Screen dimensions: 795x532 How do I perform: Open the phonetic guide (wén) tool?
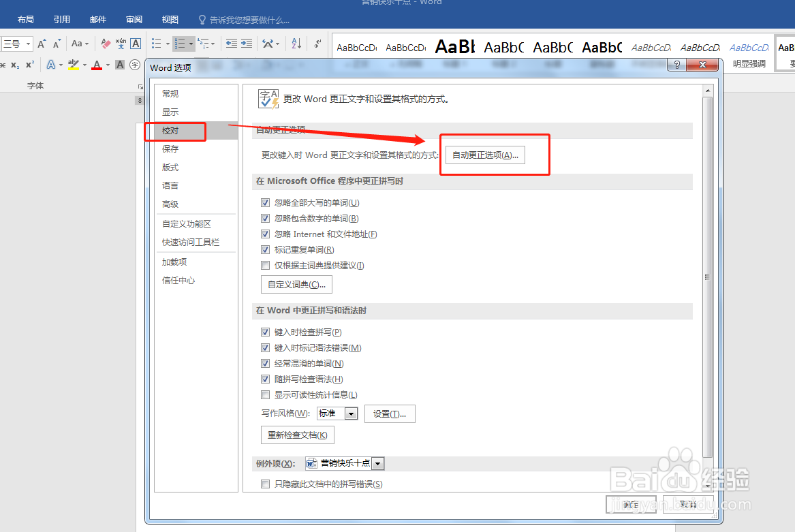click(121, 44)
